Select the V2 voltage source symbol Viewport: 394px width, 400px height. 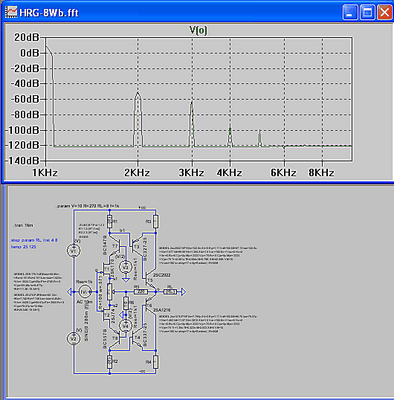coord(74,339)
